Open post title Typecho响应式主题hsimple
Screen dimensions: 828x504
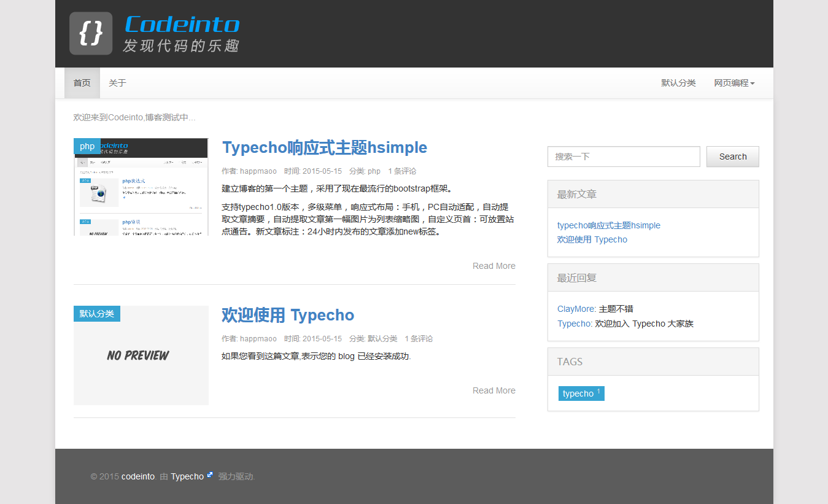tap(324, 147)
